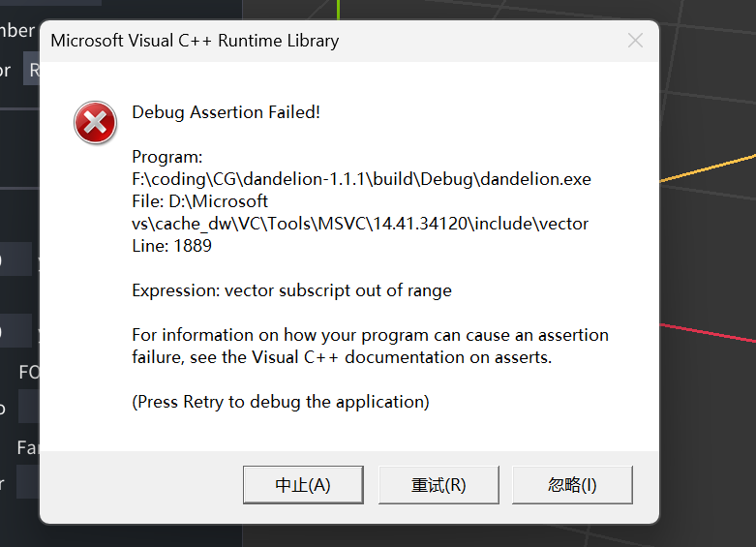Click the red axis line in viewport
The width and height of the screenshot is (756, 547).
click(707, 331)
